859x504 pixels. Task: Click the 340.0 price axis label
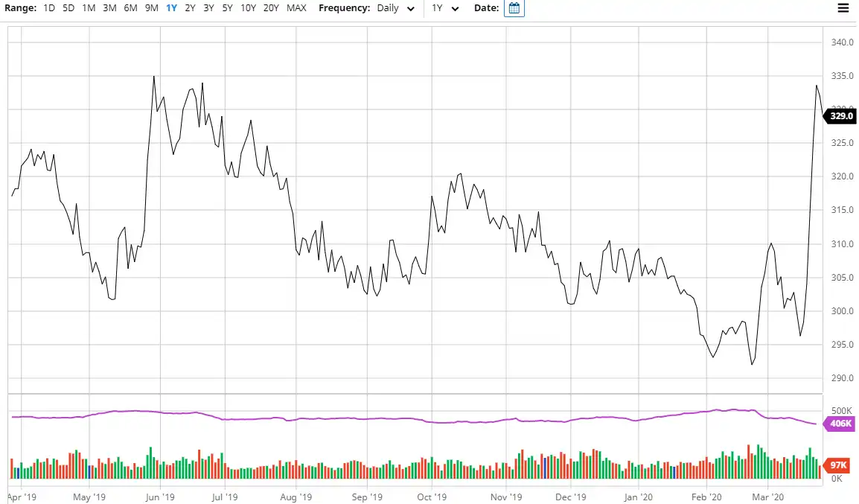click(842, 42)
